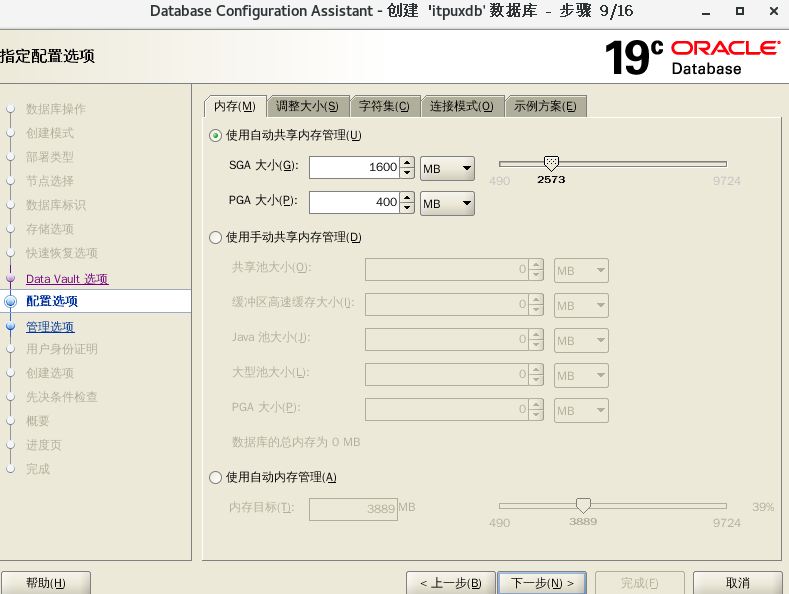Select the 配置选项 step in sidebar

52,301
